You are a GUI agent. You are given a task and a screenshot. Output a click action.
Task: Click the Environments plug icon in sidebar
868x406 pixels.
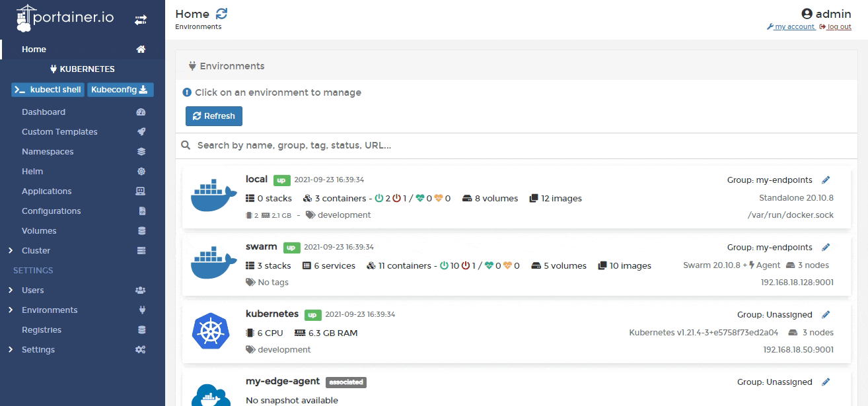point(141,310)
